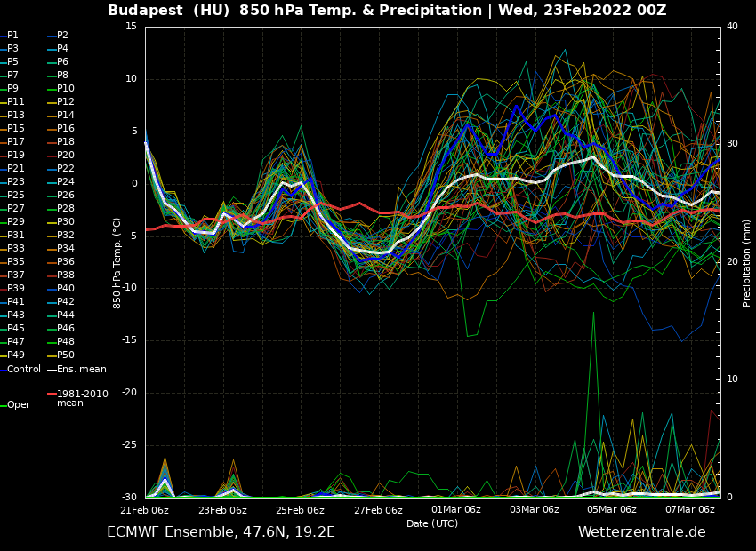Click the 25Feb 06z date tick label
This screenshot has height=551, width=756.
301,510
